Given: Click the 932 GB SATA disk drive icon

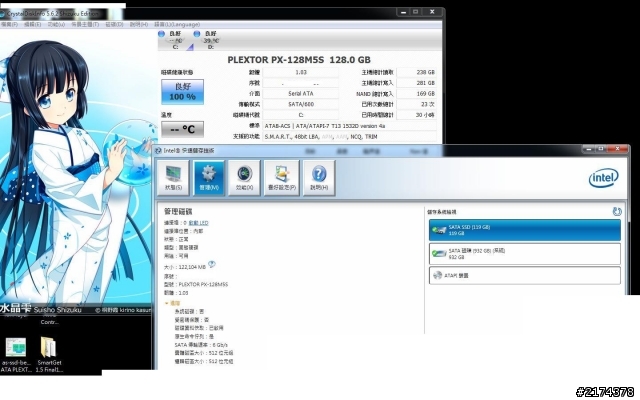Looking at the screenshot, I should point(439,253).
